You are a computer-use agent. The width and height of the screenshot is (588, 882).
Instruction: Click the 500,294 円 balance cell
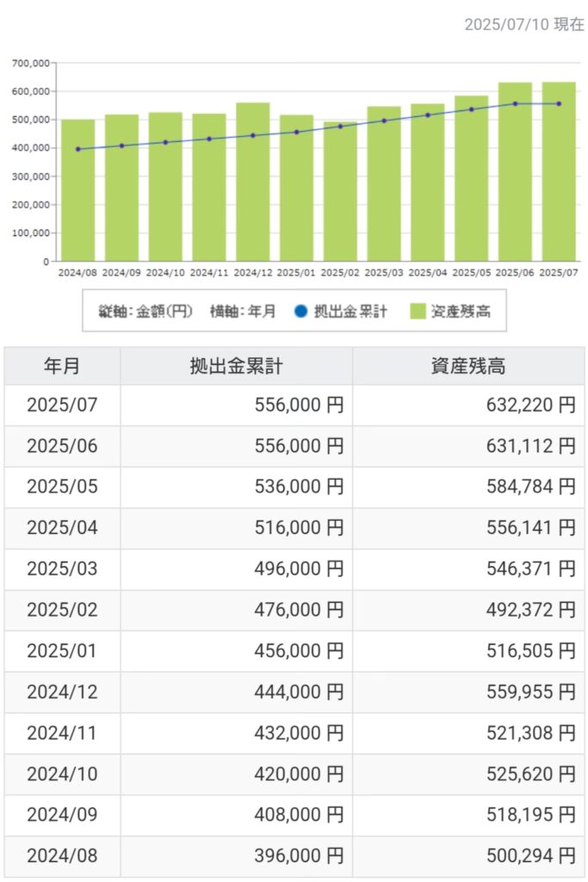[468, 855]
